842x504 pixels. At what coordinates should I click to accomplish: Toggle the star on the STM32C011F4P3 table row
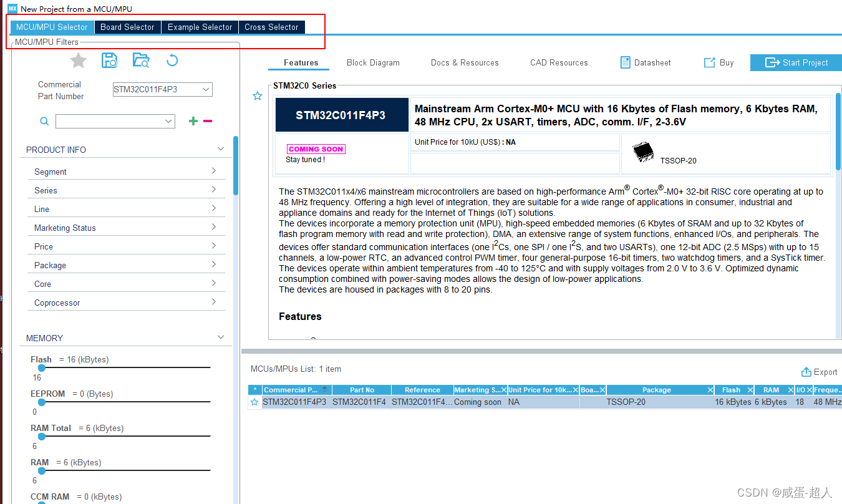coord(254,402)
